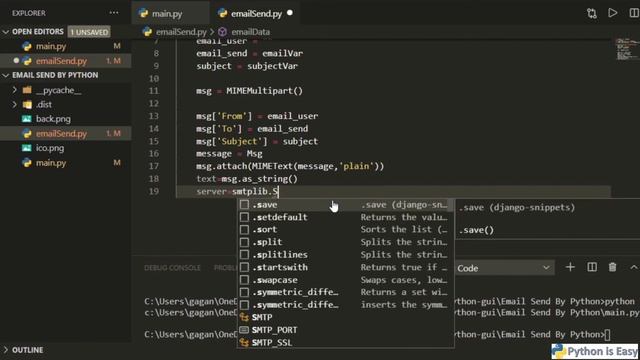
Task: Click the minimap code overview
Action: (x=627, y=49)
